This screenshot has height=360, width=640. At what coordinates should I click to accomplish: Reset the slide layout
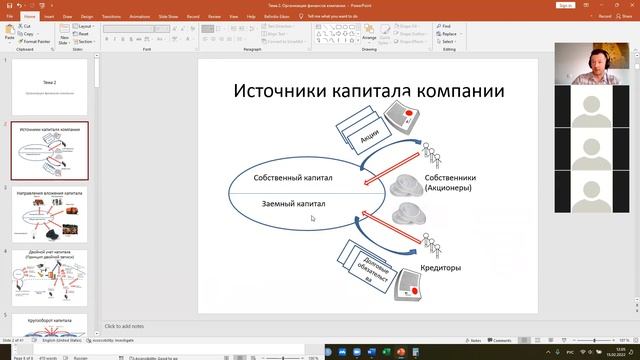(x=81, y=34)
